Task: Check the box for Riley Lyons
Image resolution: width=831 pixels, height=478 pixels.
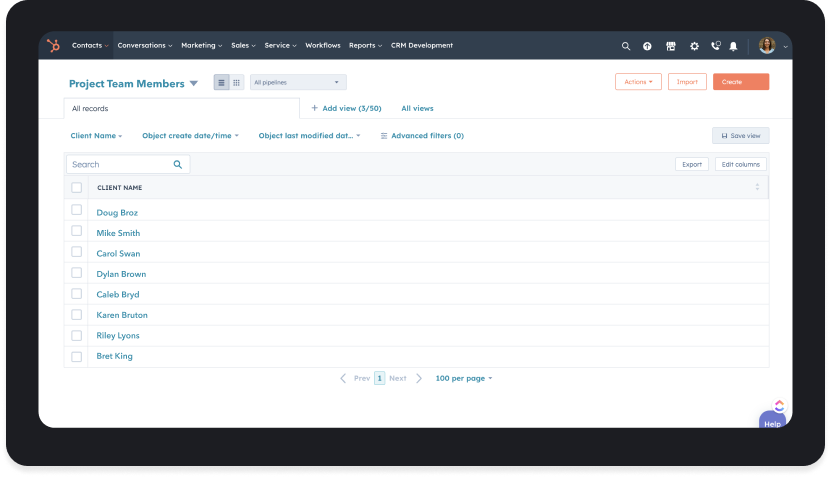Action: [x=77, y=335]
